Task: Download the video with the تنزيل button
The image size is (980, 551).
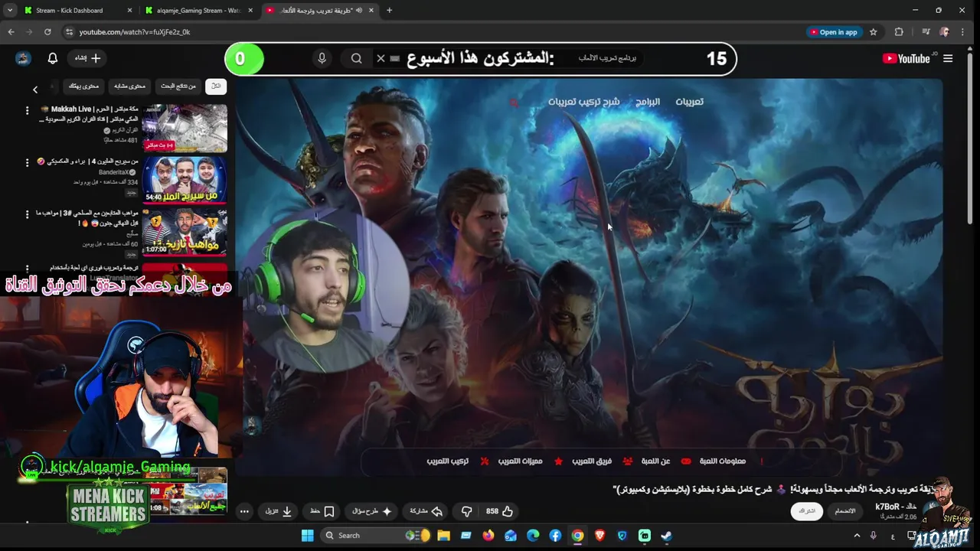Action: coord(279,511)
